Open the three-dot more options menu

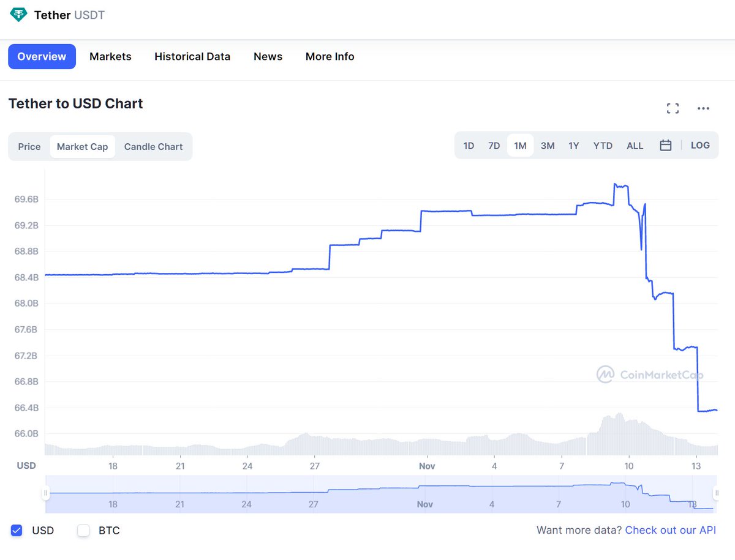tap(703, 109)
